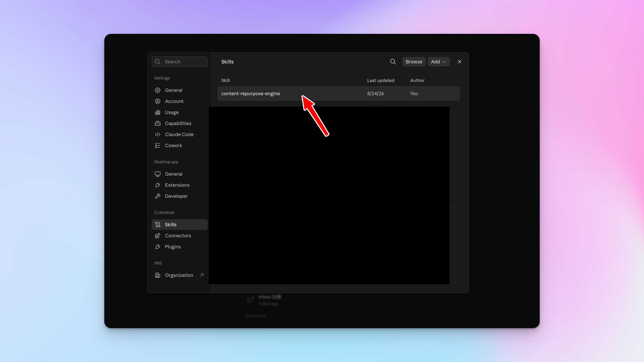The image size is (644, 362).
Task: Open the Add dropdown
Action: [439, 62]
